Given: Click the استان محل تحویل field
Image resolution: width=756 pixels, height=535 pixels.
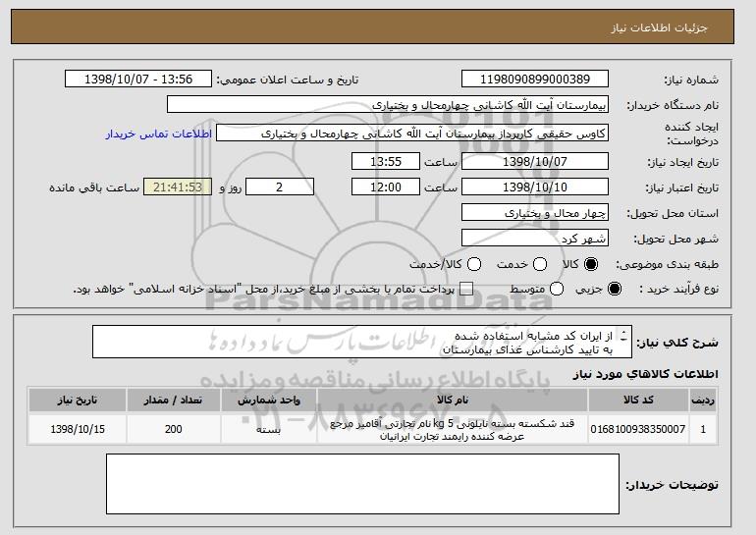Looking at the screenshot, I should (535, 213).
